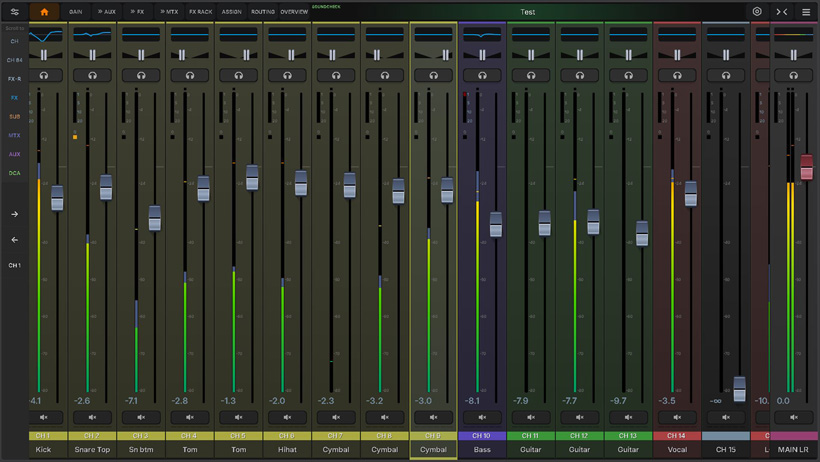Expand the MTX sends tab
The image size is (820, 462).
click(169, 12)
